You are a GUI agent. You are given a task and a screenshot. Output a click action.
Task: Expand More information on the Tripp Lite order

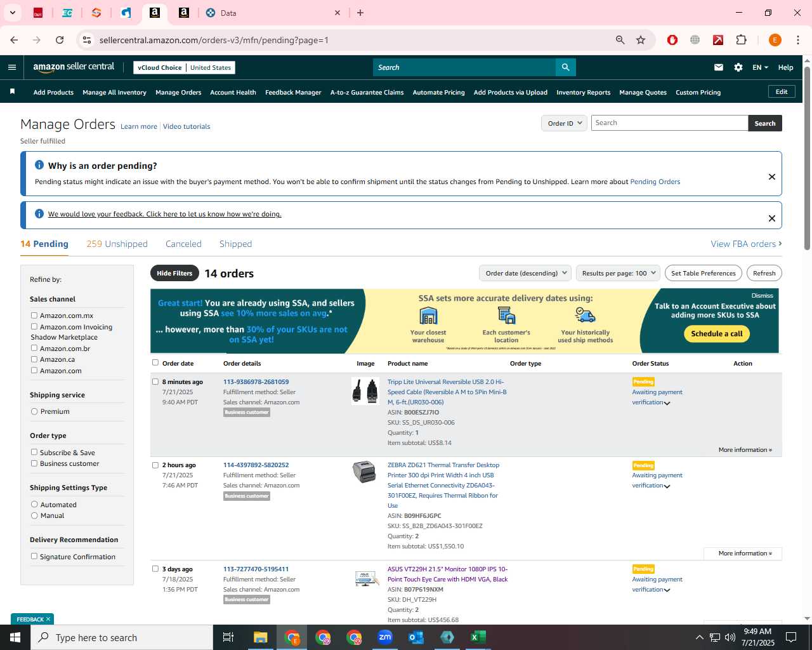tap(745, 449)
